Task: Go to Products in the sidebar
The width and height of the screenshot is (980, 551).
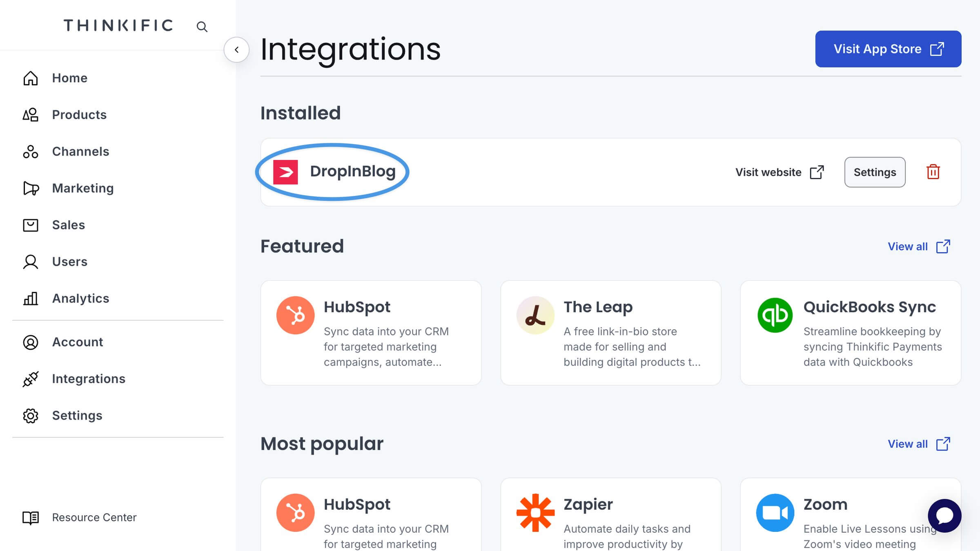Action: point(79,115)
